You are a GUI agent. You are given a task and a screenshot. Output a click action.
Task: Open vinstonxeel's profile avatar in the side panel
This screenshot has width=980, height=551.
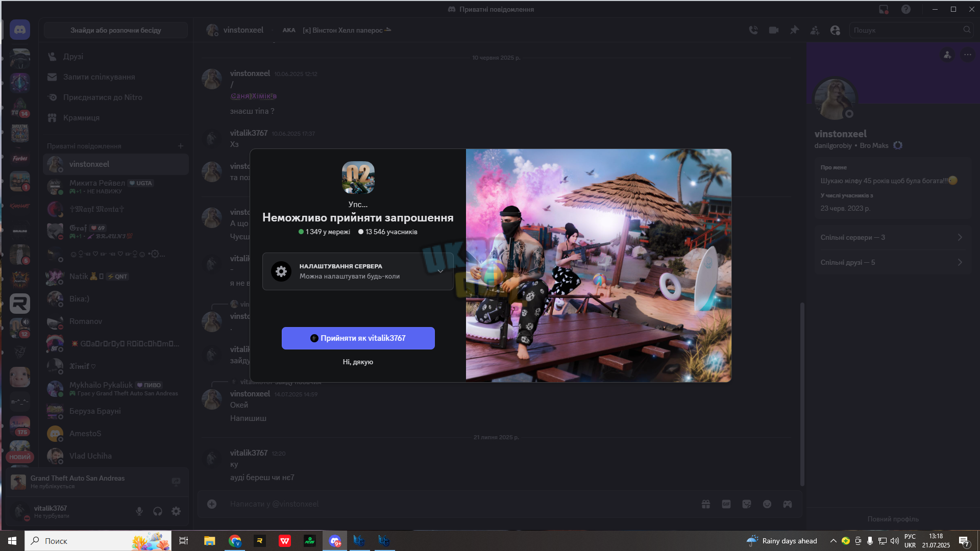point(835,99)
